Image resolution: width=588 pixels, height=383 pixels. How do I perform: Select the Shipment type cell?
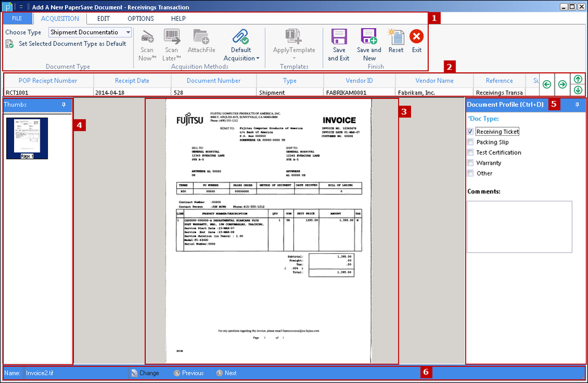290,92
